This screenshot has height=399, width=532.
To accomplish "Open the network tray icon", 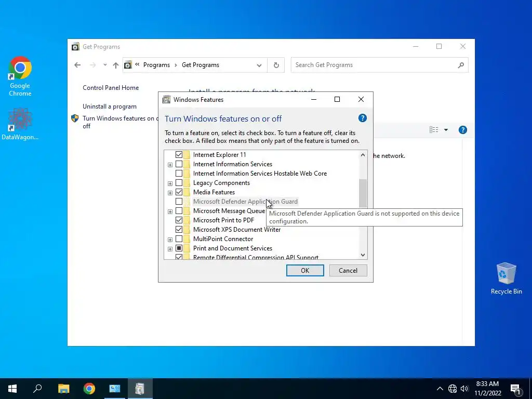I will coord(453,389).
